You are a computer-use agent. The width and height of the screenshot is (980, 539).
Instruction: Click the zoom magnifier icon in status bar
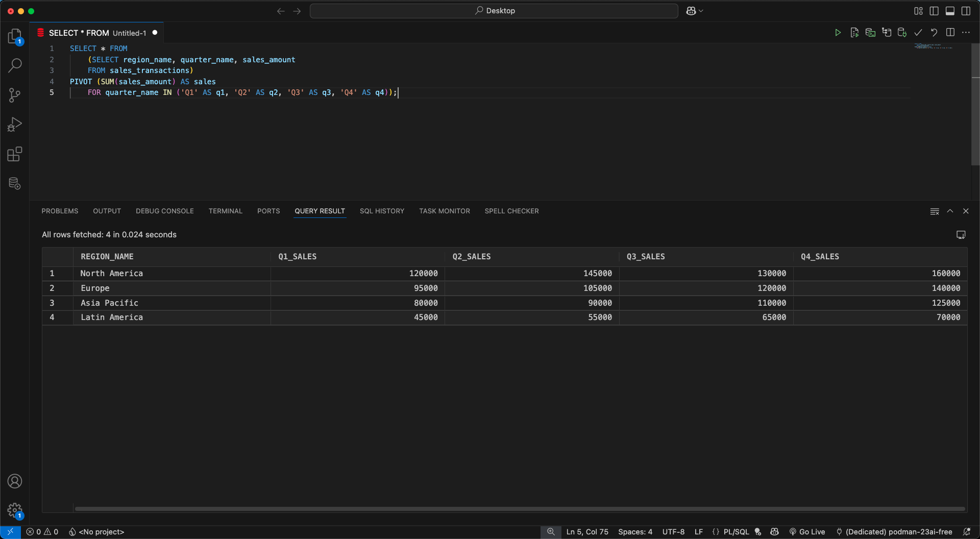[551, 532]
